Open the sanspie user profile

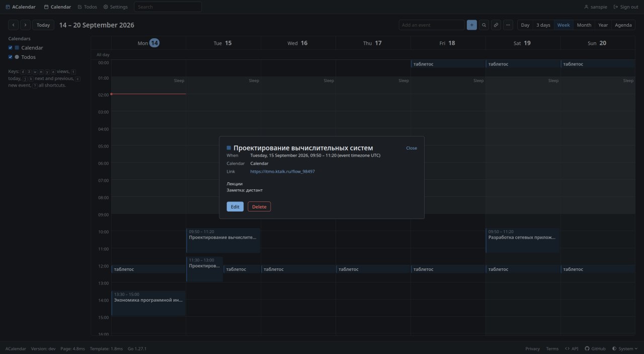coord(596,7)
